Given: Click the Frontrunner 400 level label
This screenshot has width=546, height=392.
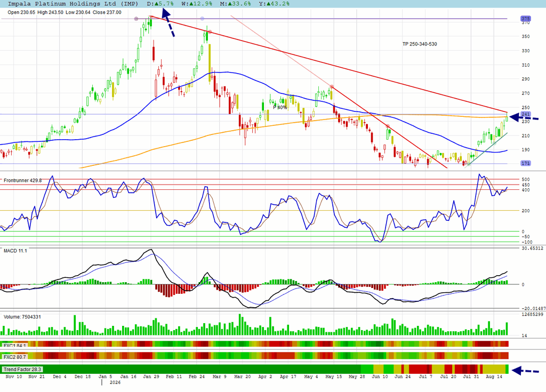Looking at the screenshot, I should coord(525,190).
